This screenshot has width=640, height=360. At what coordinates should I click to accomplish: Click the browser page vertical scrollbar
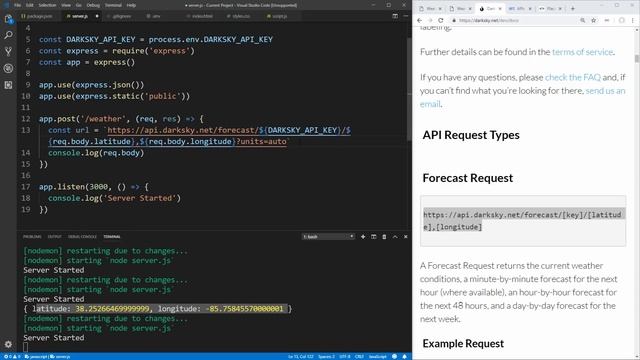click(x=637, y=58)
